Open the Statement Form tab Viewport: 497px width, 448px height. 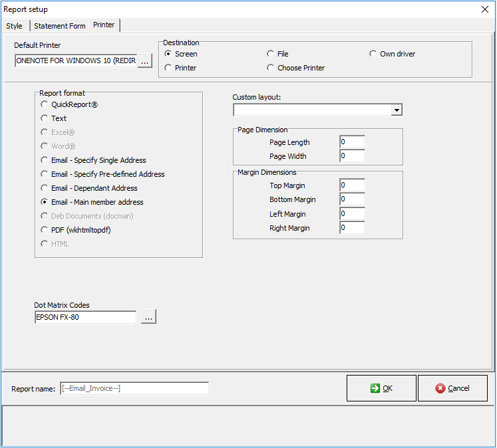60,26
